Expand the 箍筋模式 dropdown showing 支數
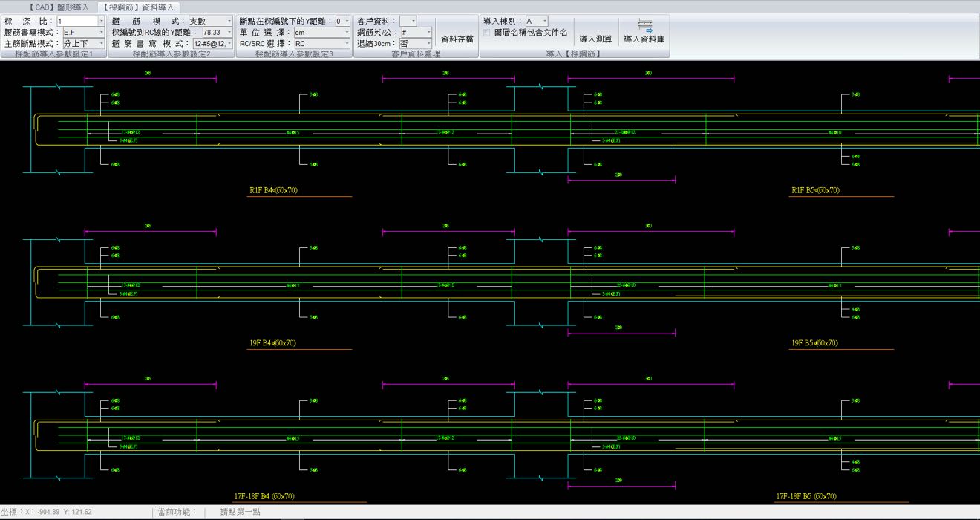This screenshot has width=980, height=520. coord(229,22)
